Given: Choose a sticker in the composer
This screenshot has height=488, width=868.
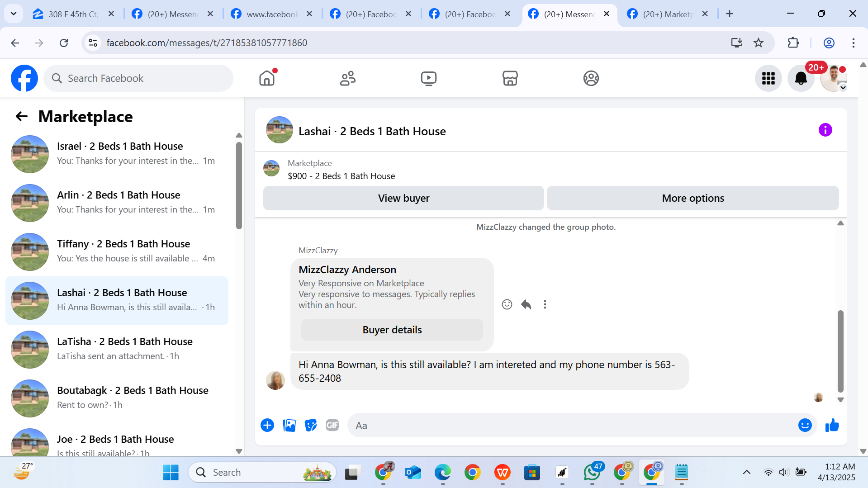Looking at the screenshot, I should click(x=311, y=425).
